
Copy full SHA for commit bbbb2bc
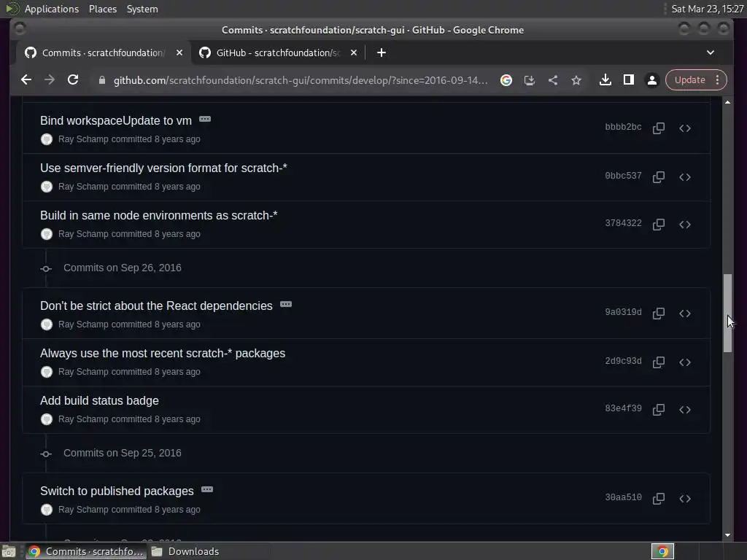(x=659, y=128)
